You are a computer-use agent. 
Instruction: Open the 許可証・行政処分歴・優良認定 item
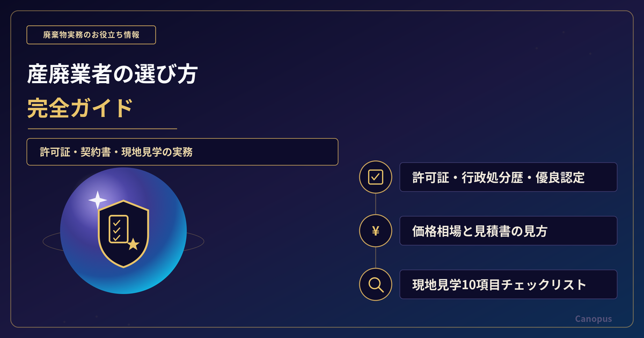508,177
